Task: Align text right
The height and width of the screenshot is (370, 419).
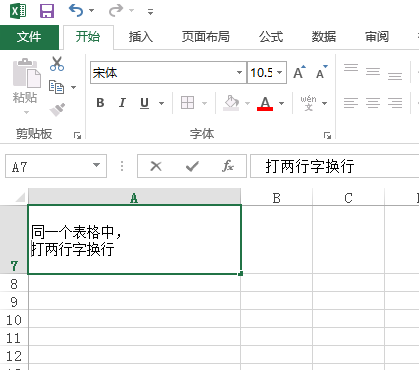Action: (x=395, y=103)
